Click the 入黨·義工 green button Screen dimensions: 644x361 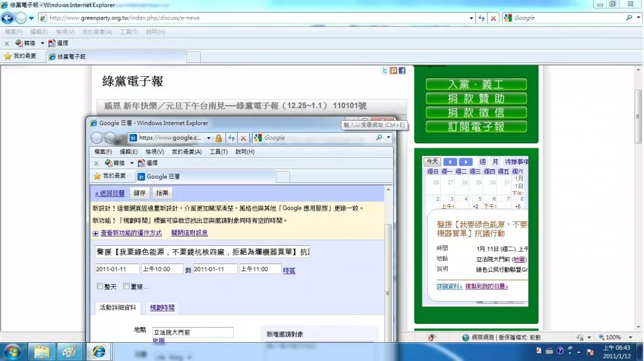(x=476, y=84)
